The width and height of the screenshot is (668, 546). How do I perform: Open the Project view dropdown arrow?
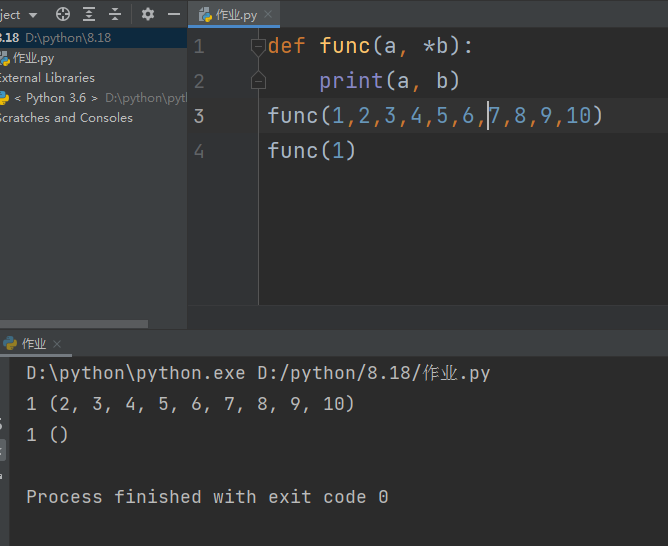point(33,15)
